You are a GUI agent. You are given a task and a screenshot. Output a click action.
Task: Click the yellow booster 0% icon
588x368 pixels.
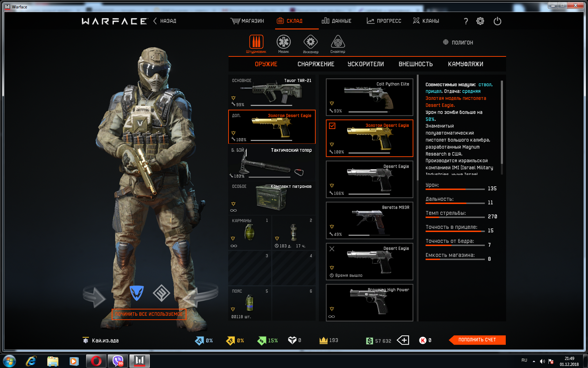(x=231, y=340)
